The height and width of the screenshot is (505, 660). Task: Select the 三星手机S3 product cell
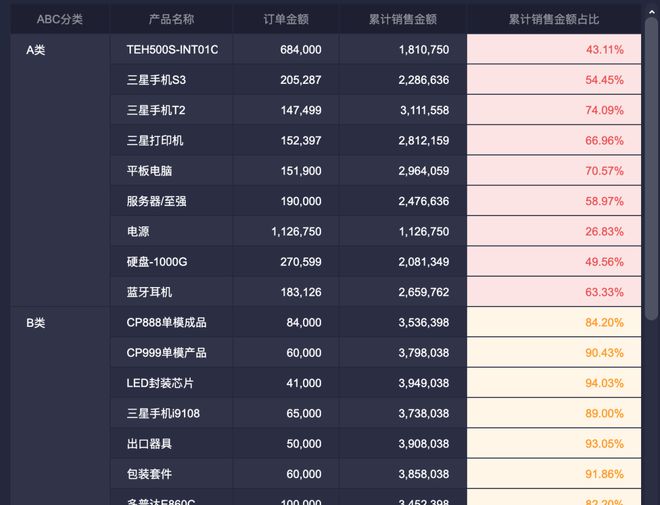coord(171,80)
